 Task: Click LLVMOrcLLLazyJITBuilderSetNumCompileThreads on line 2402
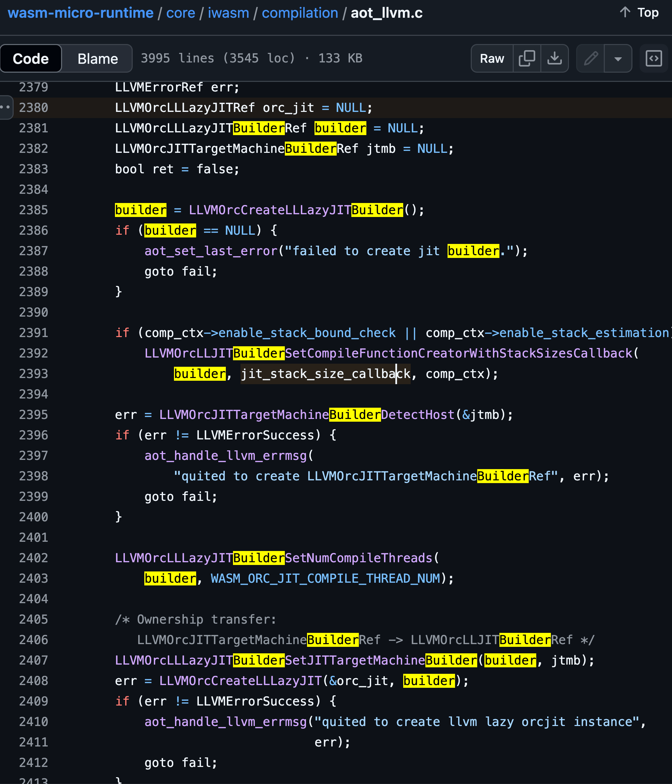pyautogui.click(x=274, y=558)
